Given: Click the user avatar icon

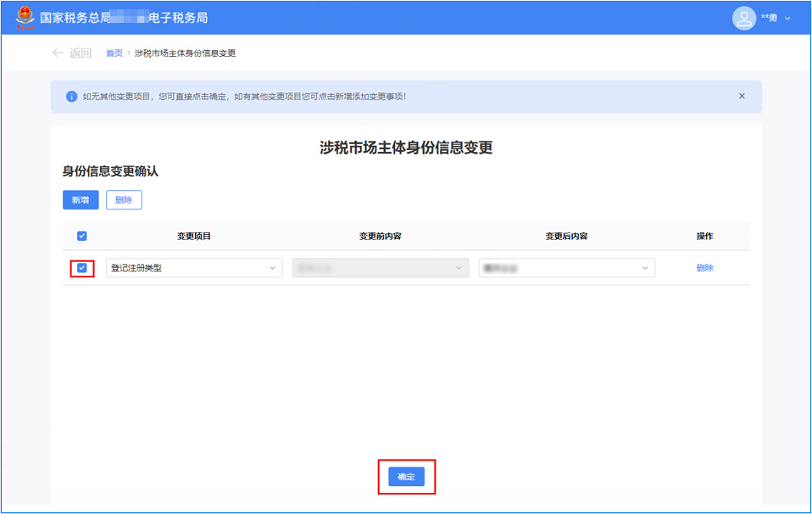Looking at the screenshot, I should pyautogui.click(x=743, y=18).
